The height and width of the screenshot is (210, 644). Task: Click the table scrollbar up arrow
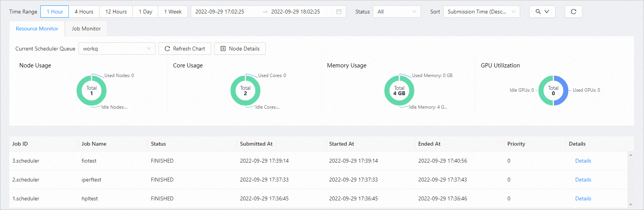pos(631,155)
